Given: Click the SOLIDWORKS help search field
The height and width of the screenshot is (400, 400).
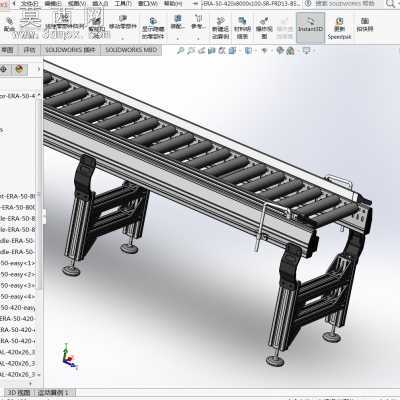Looking at the screenshot, I should click(345, 4).
